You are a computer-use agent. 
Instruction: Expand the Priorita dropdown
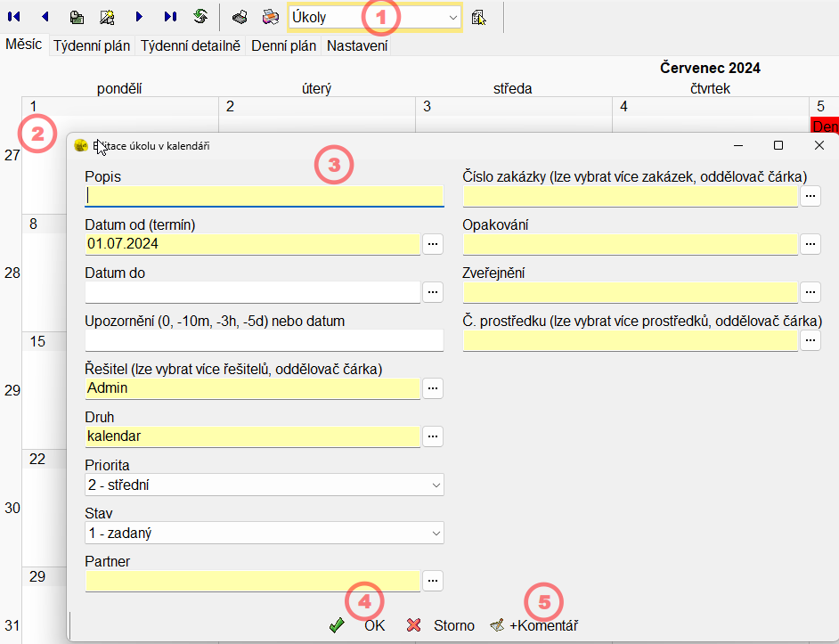click(436, 485)
